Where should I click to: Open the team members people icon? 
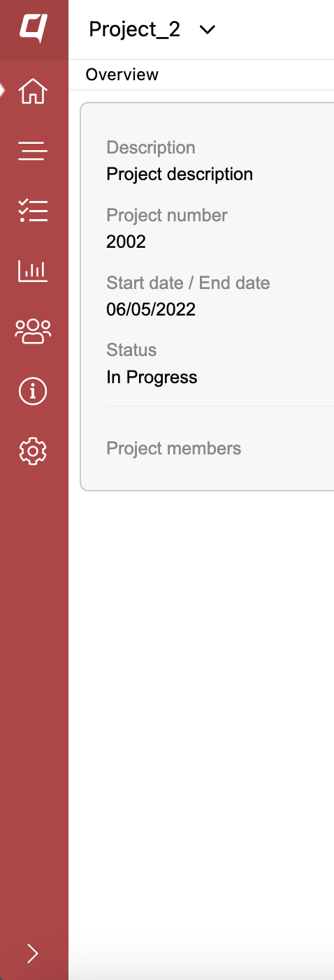point(33,331)
